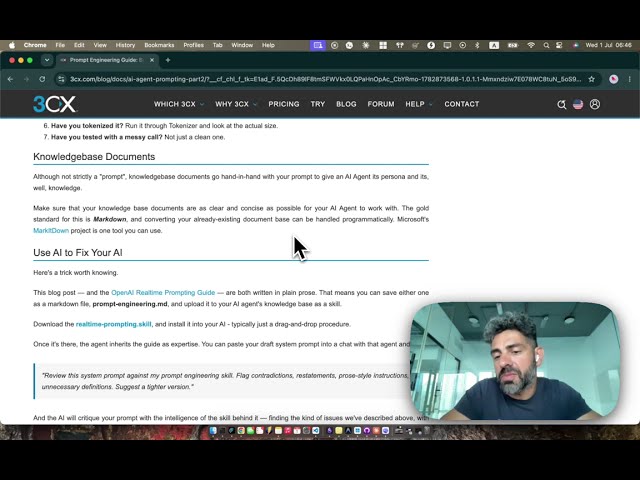Click the address bar URL field
640x480 pixels.
[x=325, y=79]
